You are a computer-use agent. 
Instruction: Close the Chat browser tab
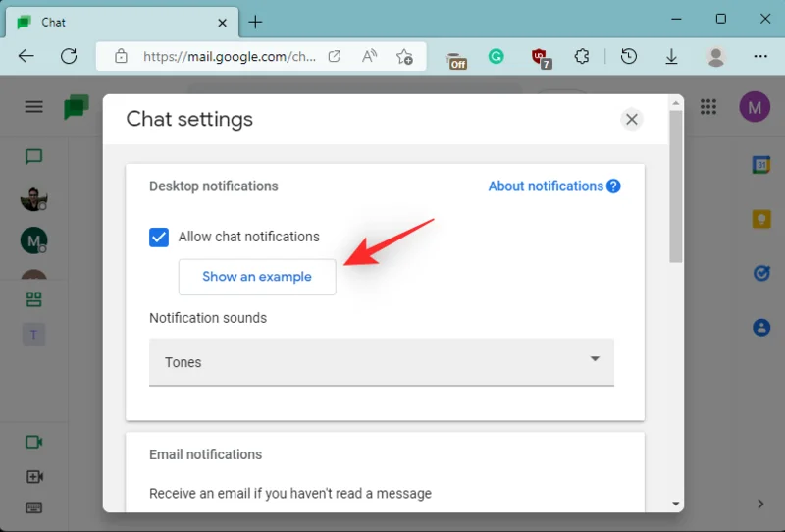tap(223, 23)
